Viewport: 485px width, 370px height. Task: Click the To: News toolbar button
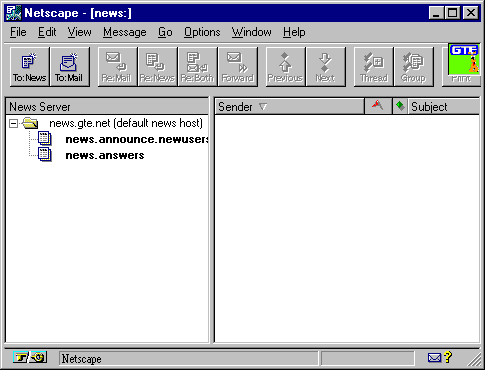pos(30,67)
